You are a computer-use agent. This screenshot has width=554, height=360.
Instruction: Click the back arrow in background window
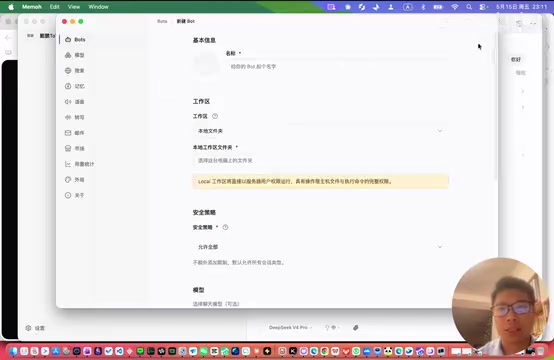pyautogui.click(x=8, y=37)
